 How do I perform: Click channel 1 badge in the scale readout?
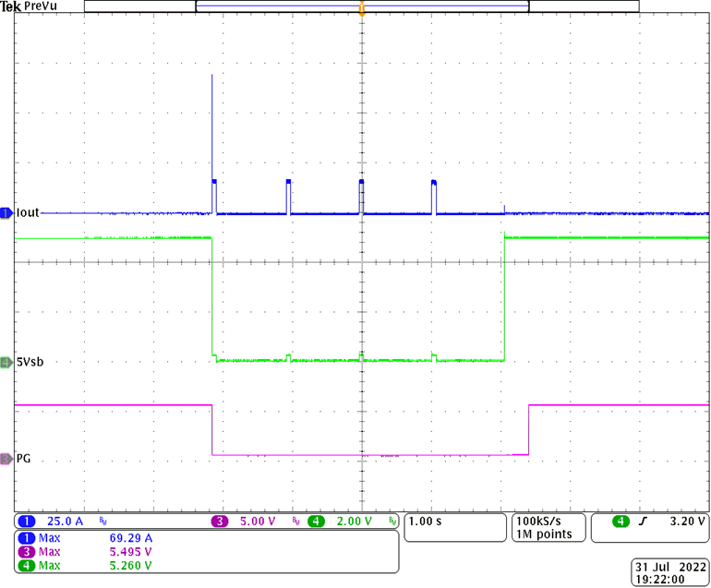(27, 522)
